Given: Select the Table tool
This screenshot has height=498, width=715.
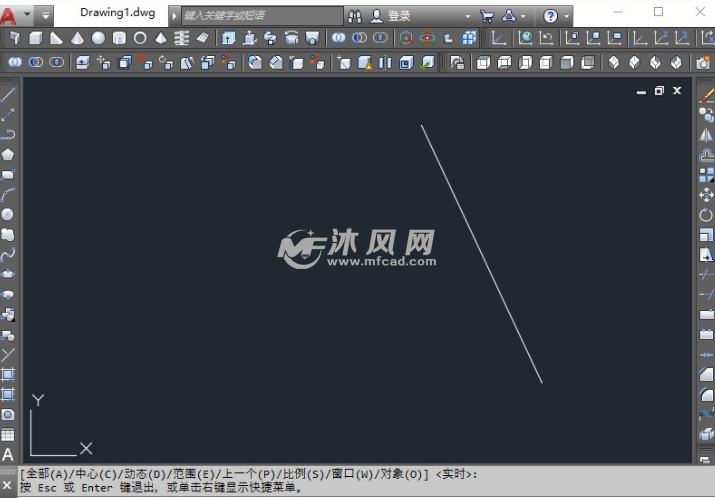Looking at the screenshot, I should tap(8, 435).
